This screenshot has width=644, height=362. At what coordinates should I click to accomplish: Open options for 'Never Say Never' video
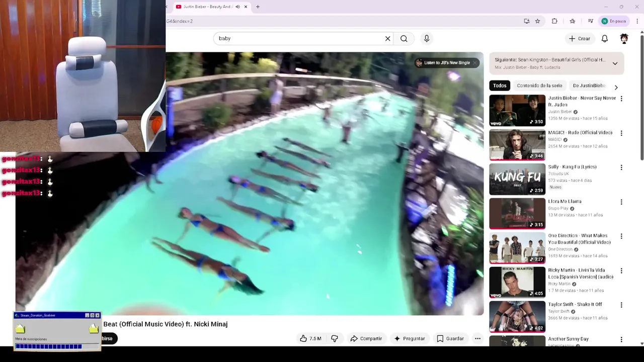click(621, 99)
